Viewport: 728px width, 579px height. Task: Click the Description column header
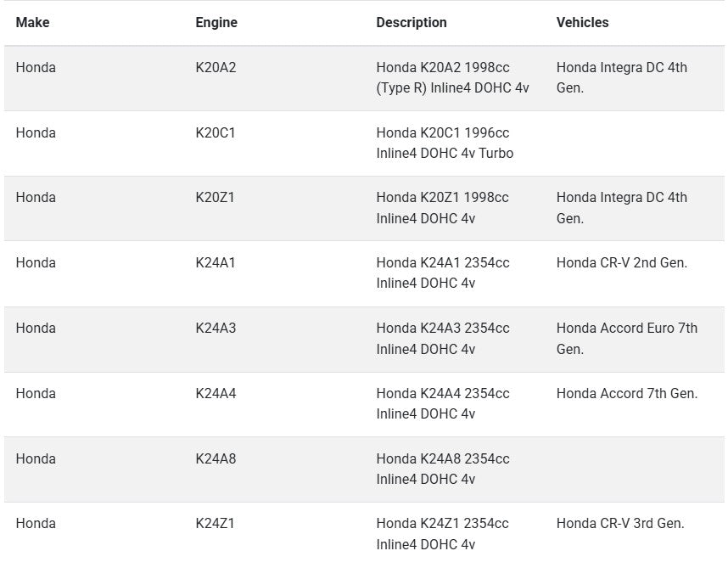pyautogui.click(x=412, y=23)
